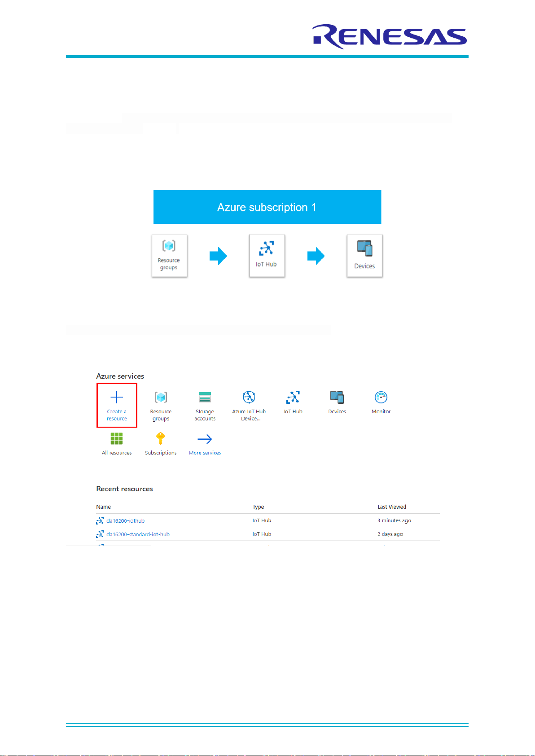Click the More services arrow icon
The width and height of the screenshot is (535, 756).
click(x=205, y=439)
